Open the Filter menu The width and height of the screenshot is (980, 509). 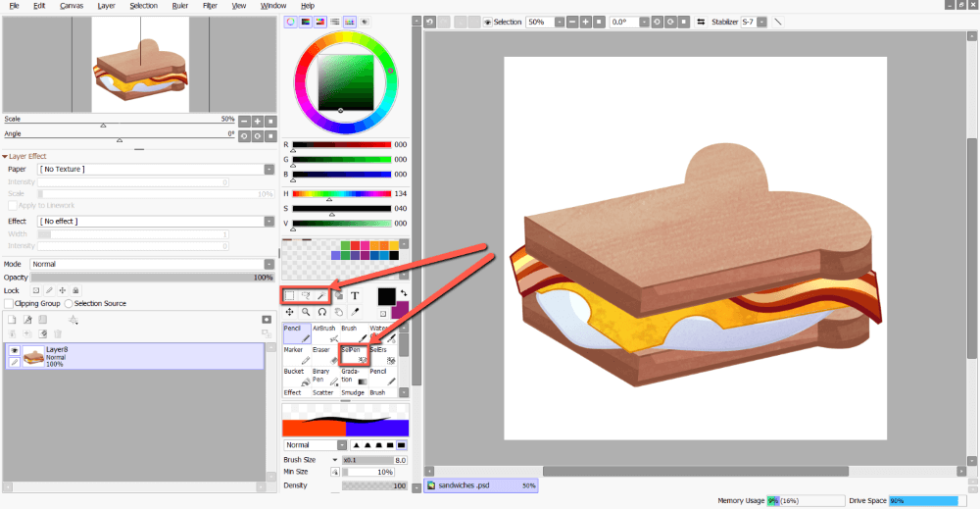click(210, 6)
